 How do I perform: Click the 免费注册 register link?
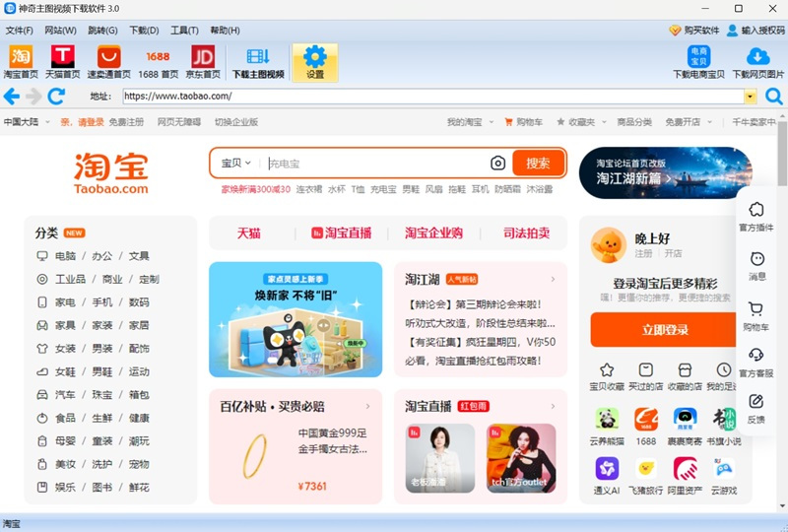[126, 122]
